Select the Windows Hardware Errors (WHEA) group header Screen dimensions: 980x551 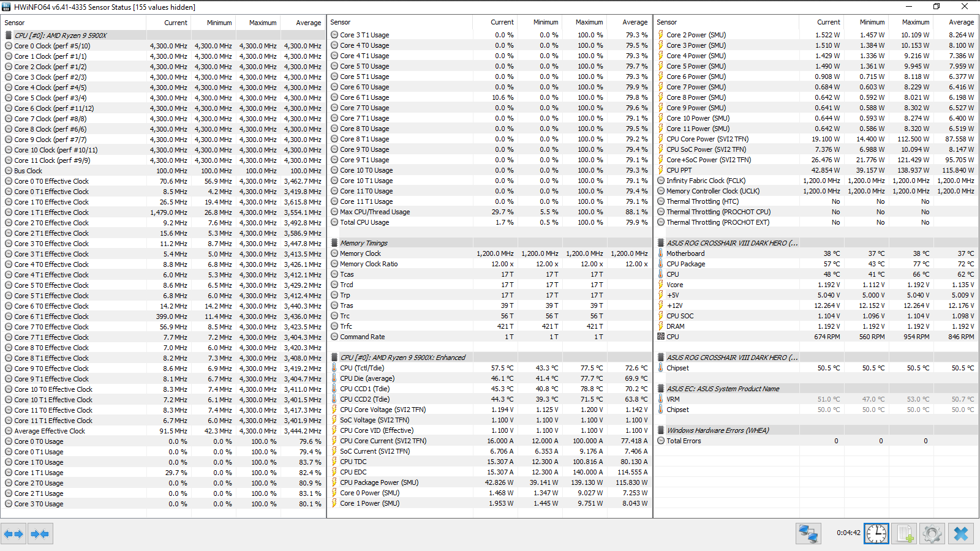click(816, 430)
